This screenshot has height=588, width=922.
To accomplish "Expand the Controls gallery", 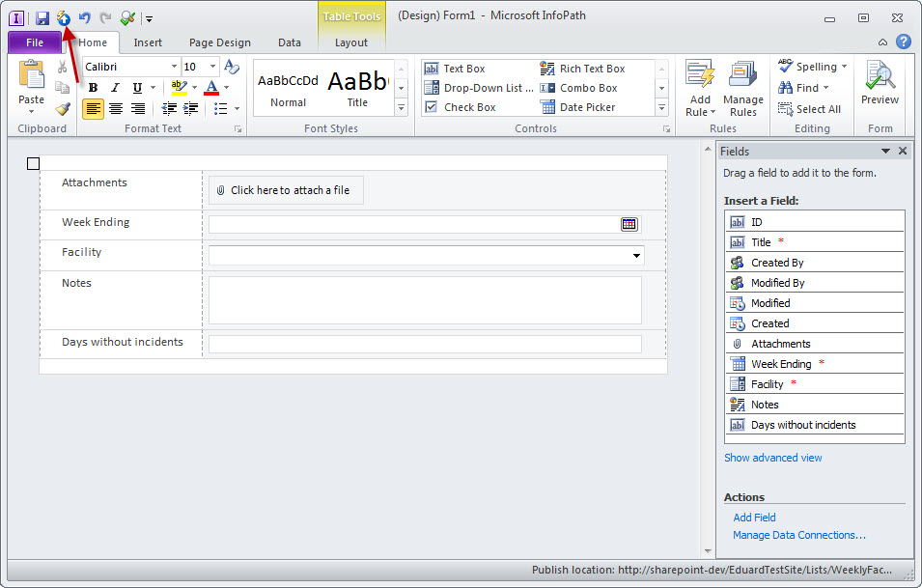I will click(x=661, y=107).
